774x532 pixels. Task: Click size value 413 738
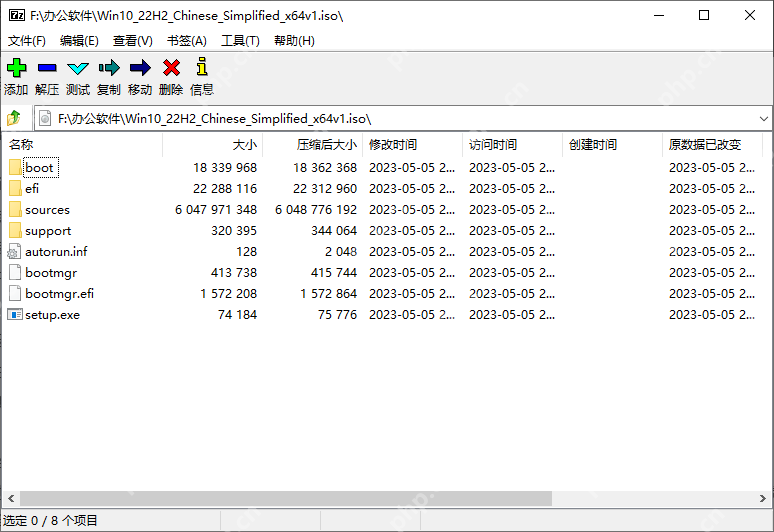click(234, 272)
